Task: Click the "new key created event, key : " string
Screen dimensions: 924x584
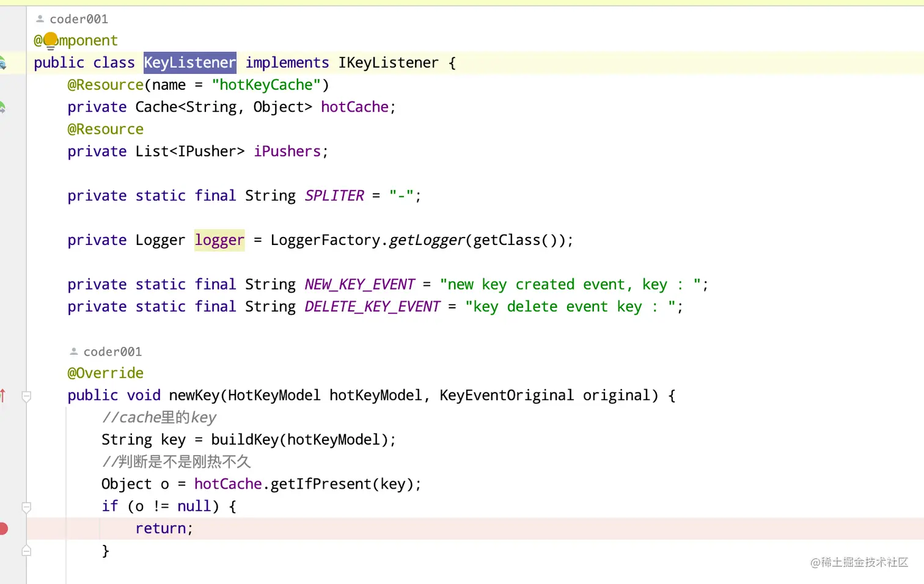Action: (x=571, y=284)
